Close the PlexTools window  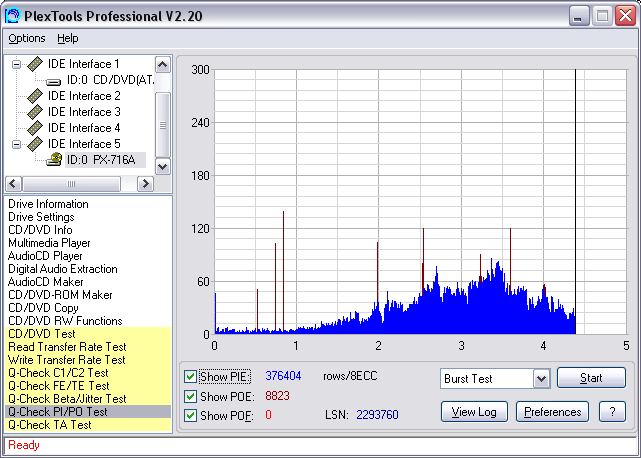pyautogui.click(x=625, y=16)
